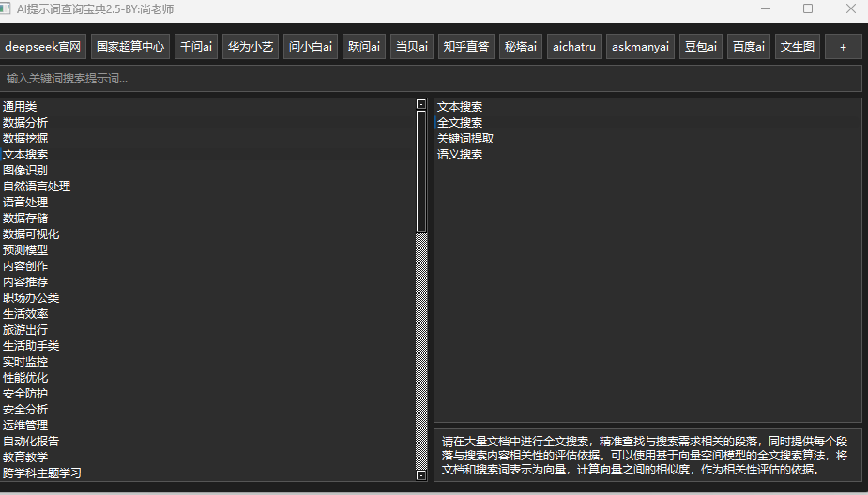Open the 秘塔ai button
Image resolution: width=868 pixels, height=495 pixels.
click(x=521, y=47)
